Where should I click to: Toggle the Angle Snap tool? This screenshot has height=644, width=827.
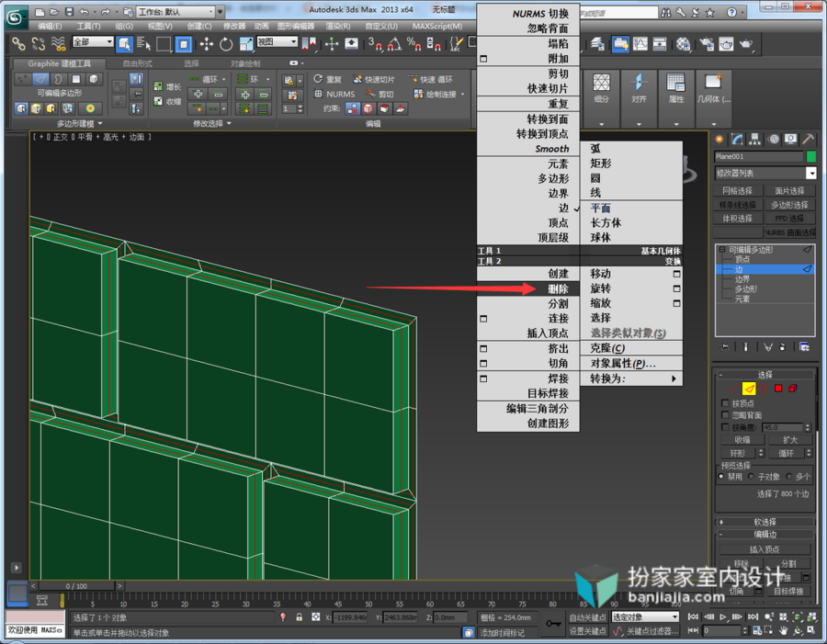[x=394, y=44]
